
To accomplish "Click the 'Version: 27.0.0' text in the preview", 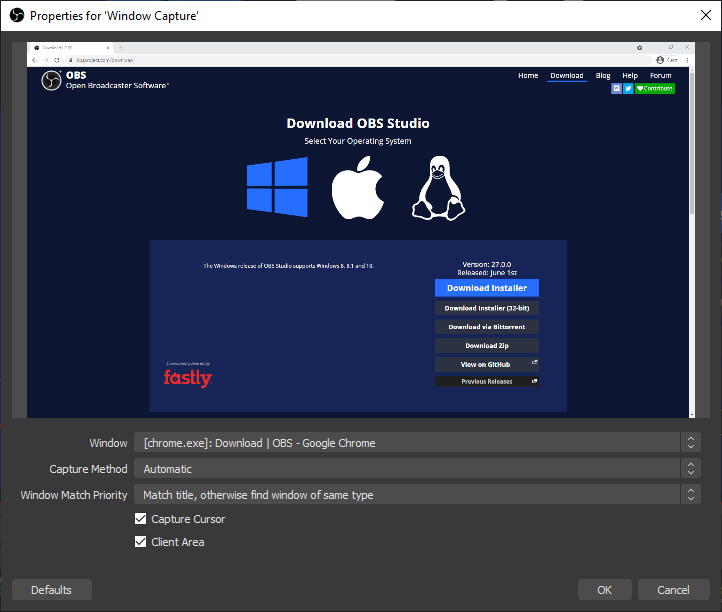I will point(487,264).
